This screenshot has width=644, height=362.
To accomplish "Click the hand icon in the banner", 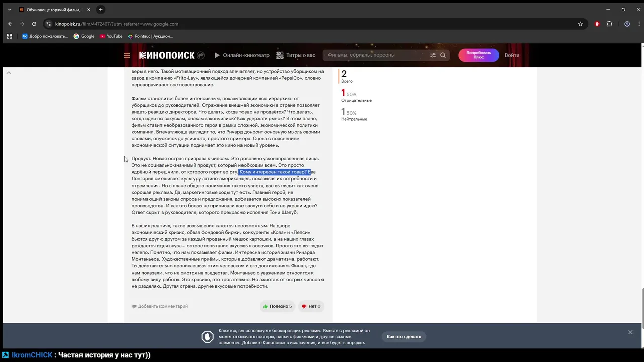I will tap(207, 337).
